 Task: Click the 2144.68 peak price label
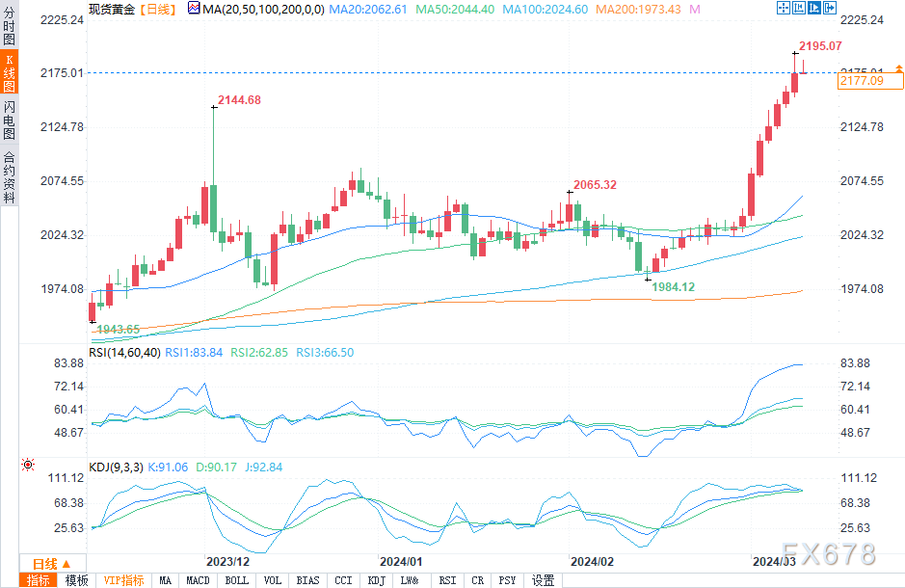click(239, 100)
